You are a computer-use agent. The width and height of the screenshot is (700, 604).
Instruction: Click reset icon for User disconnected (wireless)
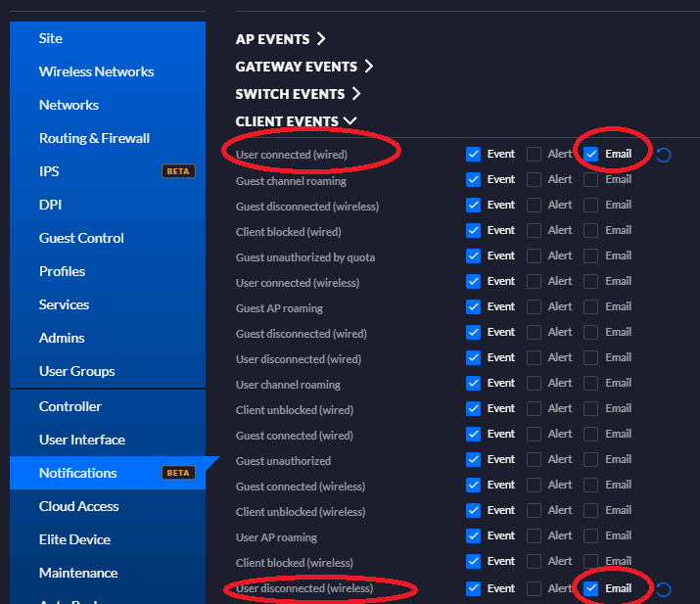click(x=664, y=589)
